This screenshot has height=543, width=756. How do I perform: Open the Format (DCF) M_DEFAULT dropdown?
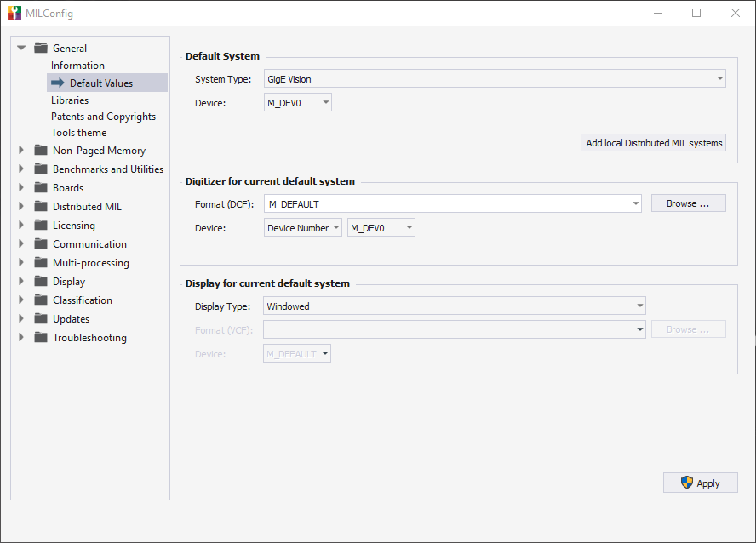tap(452, 203)
